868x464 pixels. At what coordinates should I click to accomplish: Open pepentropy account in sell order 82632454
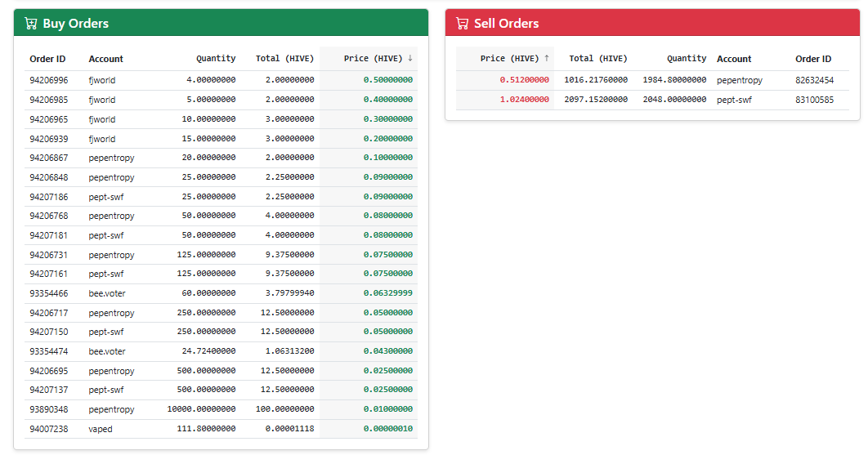(x=740, y=80)
